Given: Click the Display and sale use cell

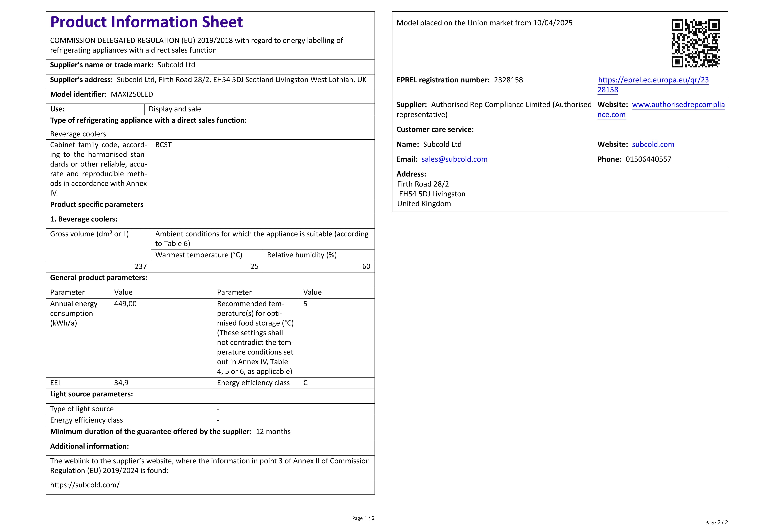Looking at the screenshot, I should click(175, 109).
